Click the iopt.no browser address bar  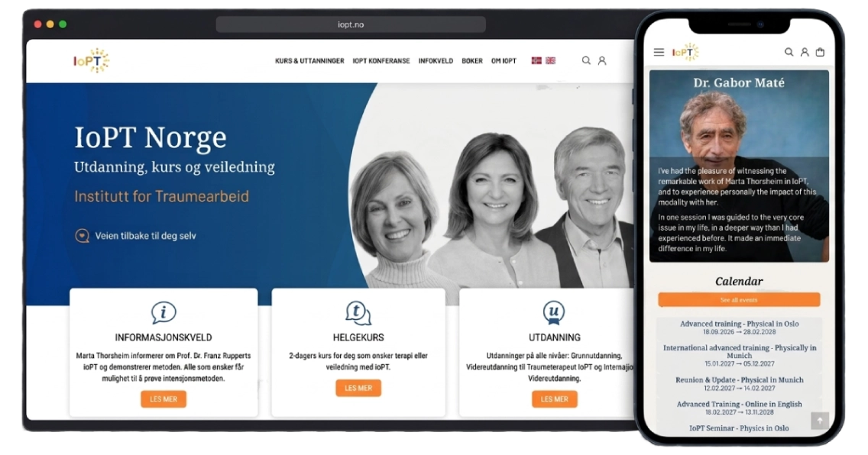pos(351,24)
